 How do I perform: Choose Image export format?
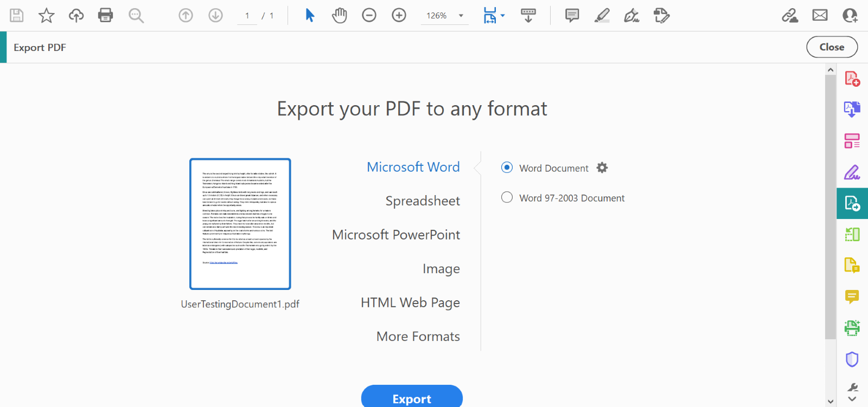pyautogui.click(x=441, y=269)
